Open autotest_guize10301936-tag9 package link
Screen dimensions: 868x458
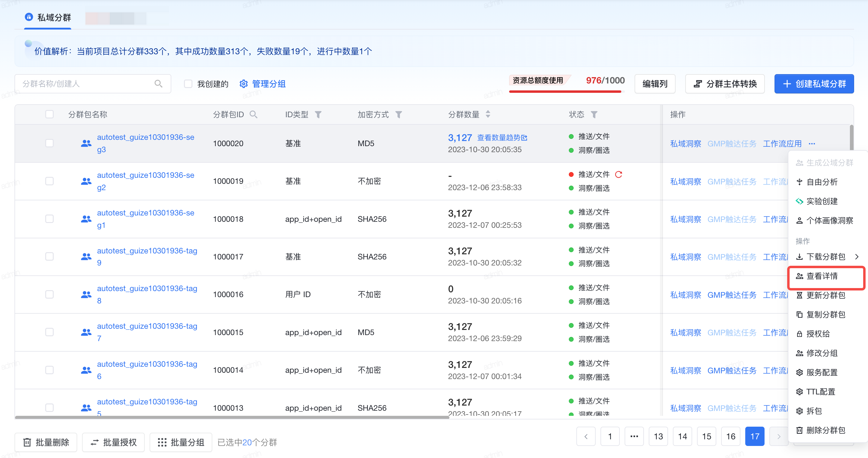coord(147,257)
